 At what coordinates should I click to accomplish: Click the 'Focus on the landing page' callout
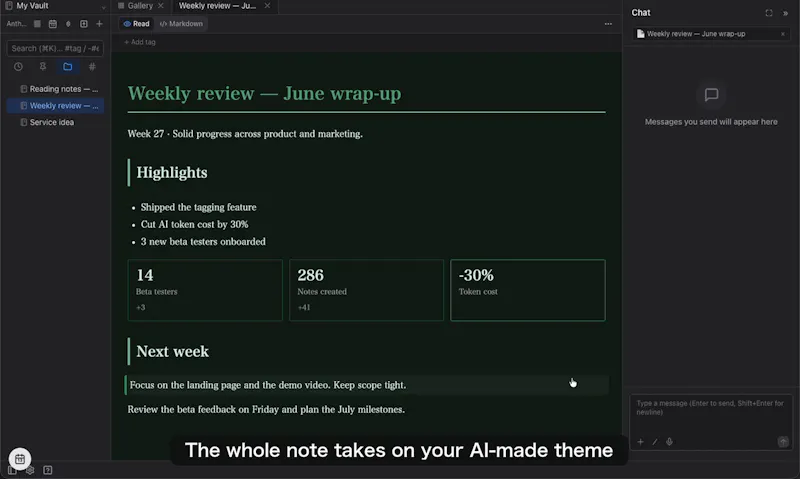click(367, 385)
